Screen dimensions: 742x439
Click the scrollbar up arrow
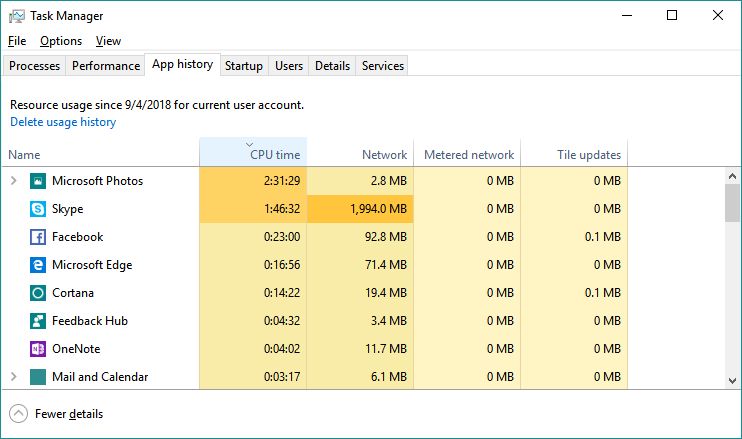tap(733, 176)
